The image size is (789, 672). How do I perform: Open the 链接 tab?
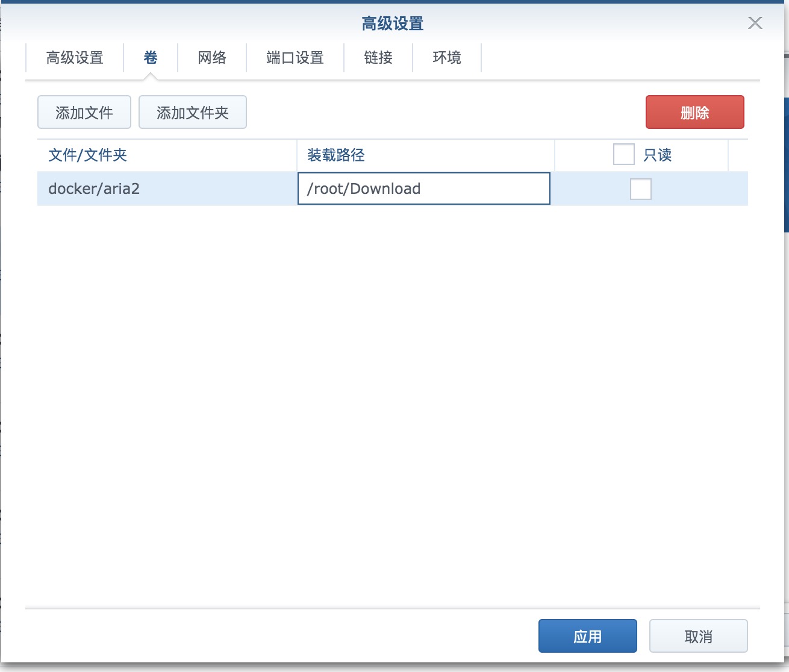pyautogui.click(x=378, y=58)
